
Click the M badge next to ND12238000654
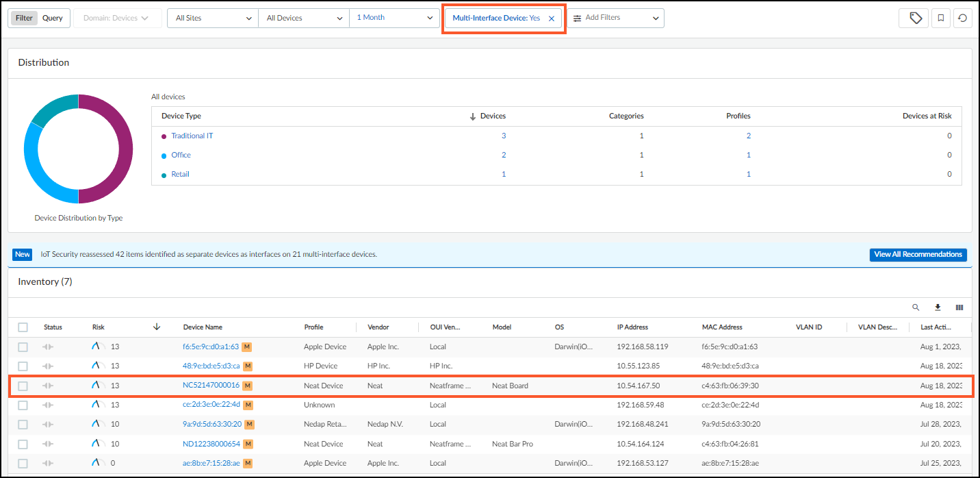click(248, 444)
